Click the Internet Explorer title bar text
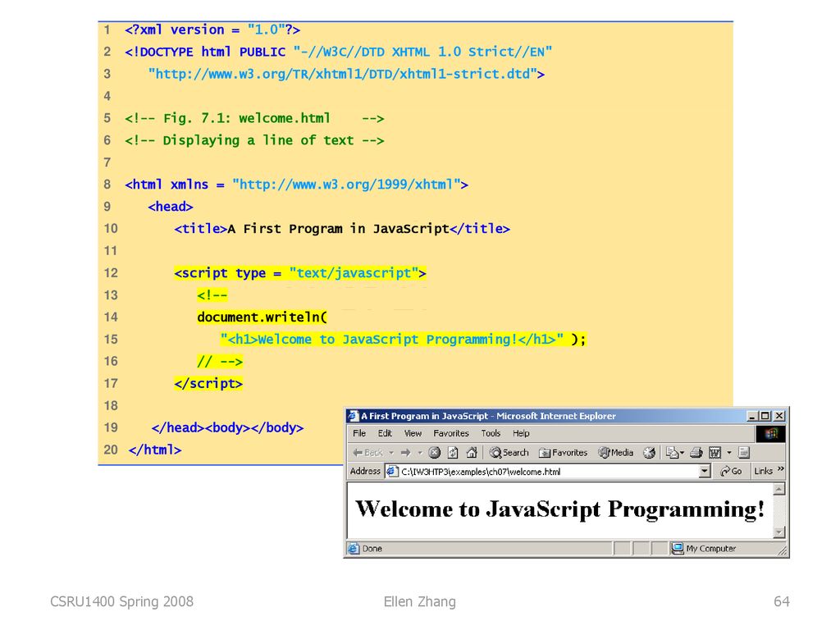840x630 pixels. [488, 416]
